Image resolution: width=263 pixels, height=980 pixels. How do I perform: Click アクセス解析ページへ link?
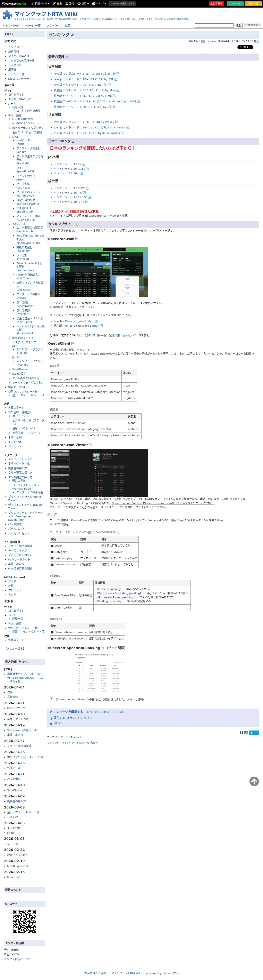click(17, 959)
